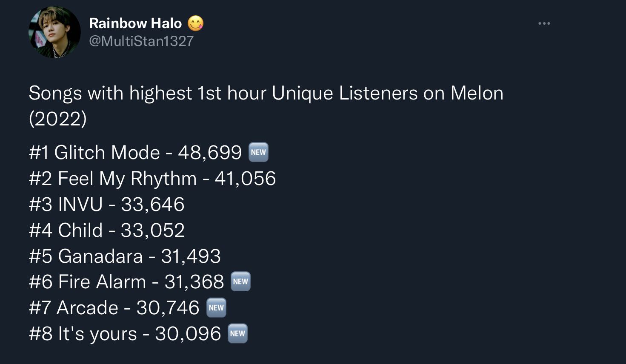The image size is (626, 364).
Task: Click the "#8 It's yours" text
Action: point(83,334)
